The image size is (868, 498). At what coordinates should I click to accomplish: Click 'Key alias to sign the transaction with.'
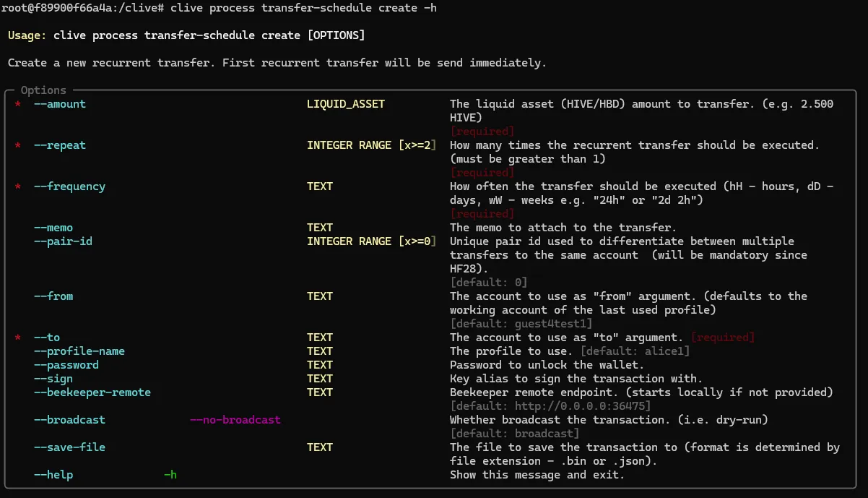tap(576, 379)
